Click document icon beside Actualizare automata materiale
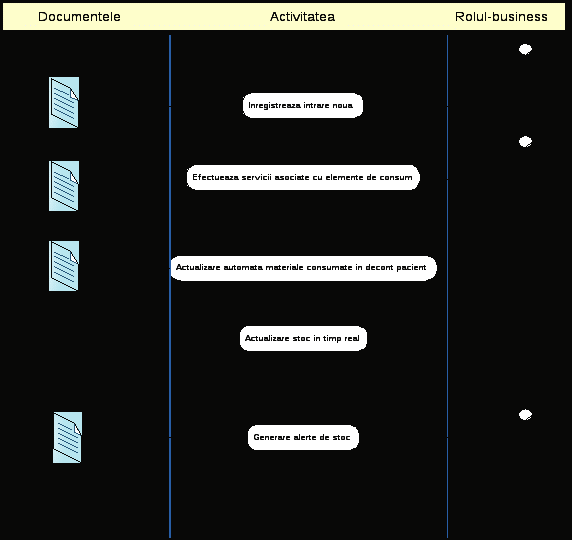The image size is (572, 540). click(x=64, y=266)
